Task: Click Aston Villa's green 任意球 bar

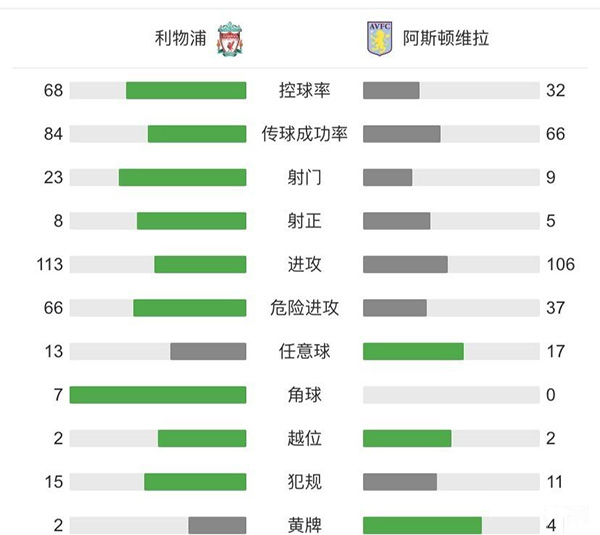Action: point(413,351)
